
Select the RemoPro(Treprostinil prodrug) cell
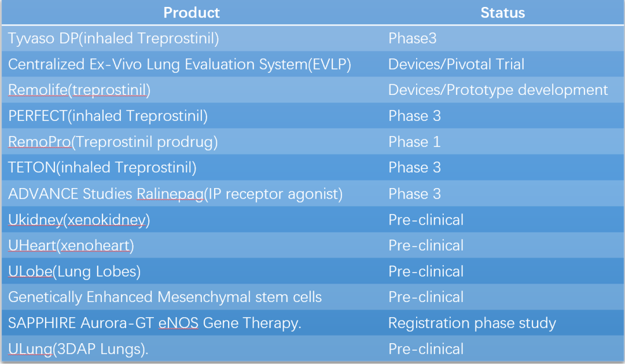coord(113,142)
